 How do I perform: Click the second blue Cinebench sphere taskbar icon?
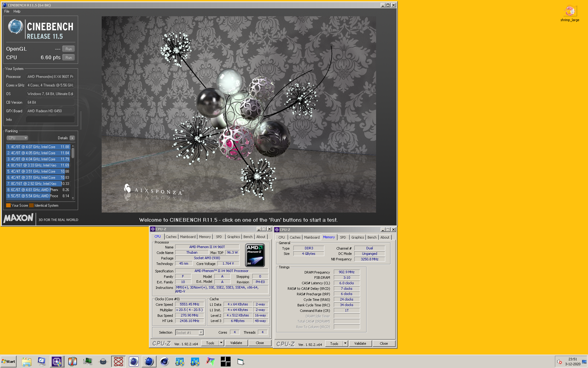click(149, 362)
